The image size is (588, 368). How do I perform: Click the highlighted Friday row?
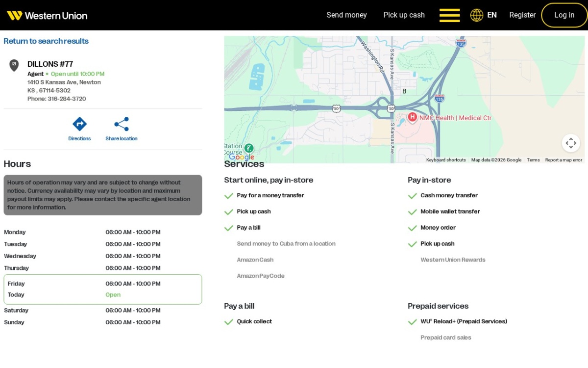pyautogui.click(x=103, y=289)
